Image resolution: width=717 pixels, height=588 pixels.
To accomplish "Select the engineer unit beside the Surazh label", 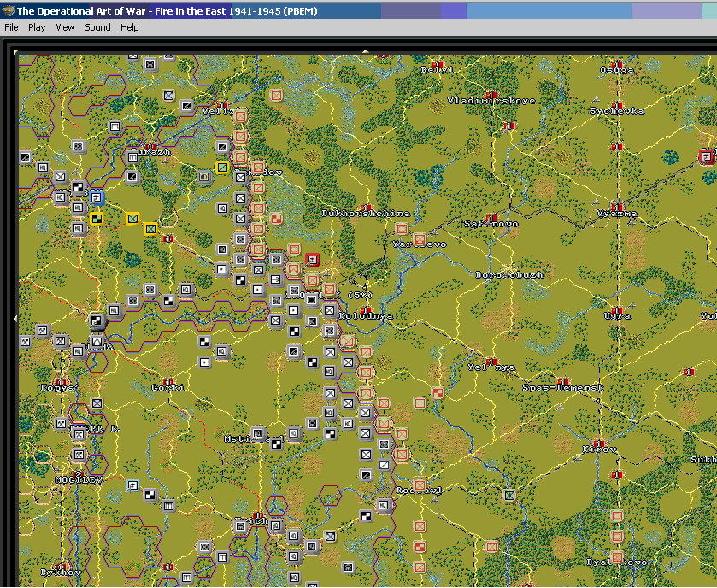I will (132, 157).
